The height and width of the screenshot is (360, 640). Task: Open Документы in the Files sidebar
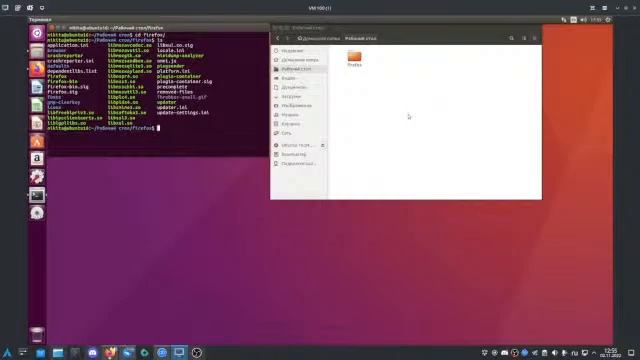pyautogui.click(x=299, y=87)
